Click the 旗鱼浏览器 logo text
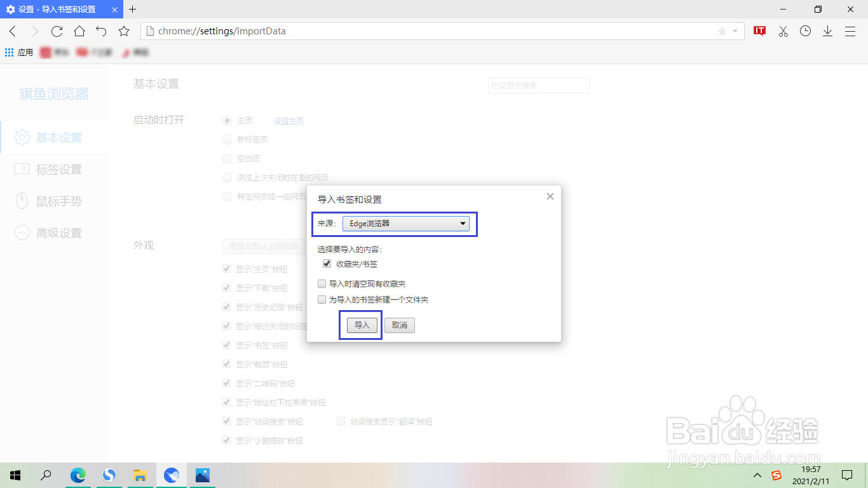The image size is (868, 488). click(x=54, y=94)
